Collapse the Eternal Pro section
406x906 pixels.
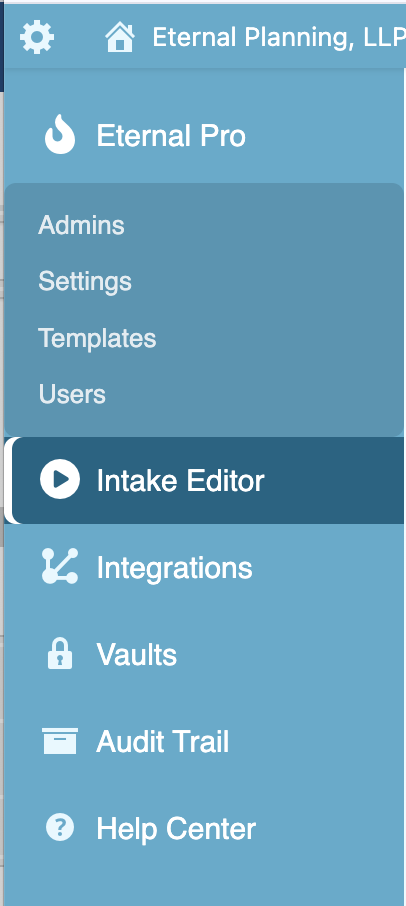171,136
